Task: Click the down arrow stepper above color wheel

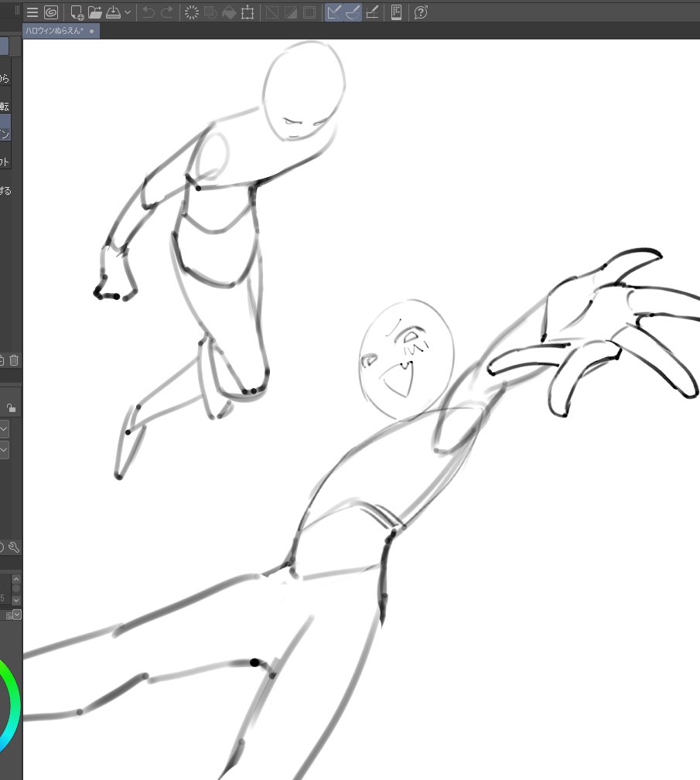Action: click(16, 600)
